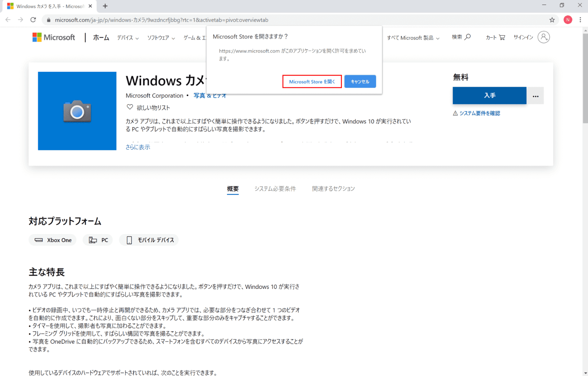588x376 pixels.
Task: Click the 対応プラットフォーム heading
Action: click(x=65, y=221)
